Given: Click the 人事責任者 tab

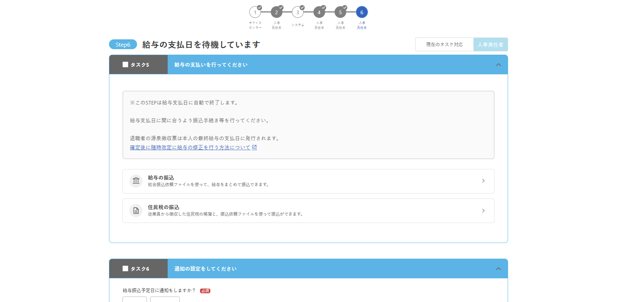Looking at the screenshot, I should [x=491, y=44].
